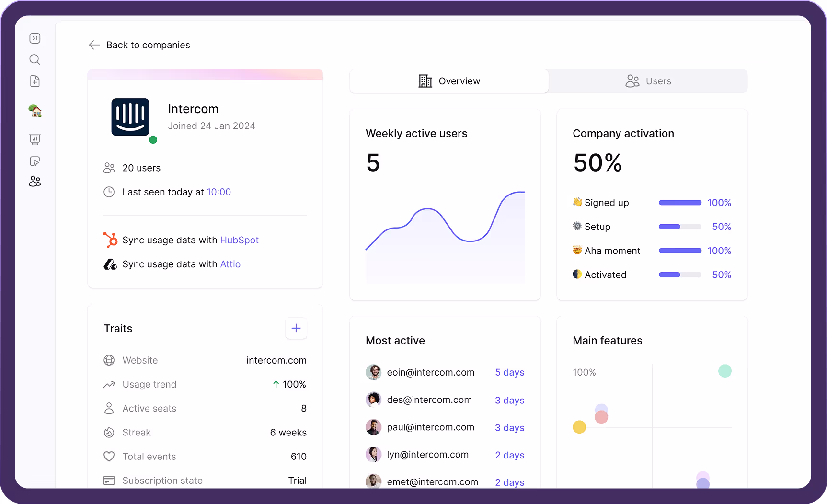Click the Attio logo icon

pyautogui.click(x=110, y=264)
